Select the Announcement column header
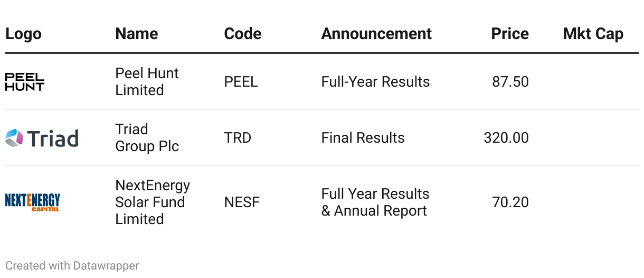Image resolution: width=644 pixels, height=278 pixels. (376, 34)
